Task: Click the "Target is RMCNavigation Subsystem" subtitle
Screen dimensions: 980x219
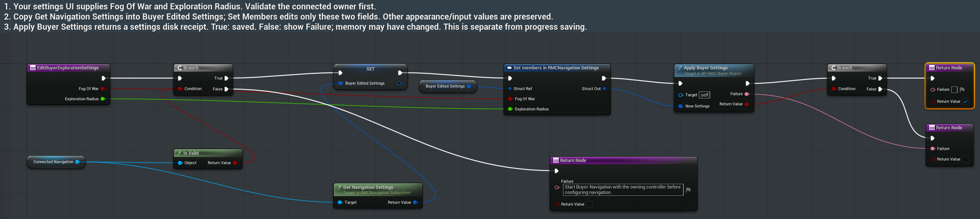Action: pos(377,193)
